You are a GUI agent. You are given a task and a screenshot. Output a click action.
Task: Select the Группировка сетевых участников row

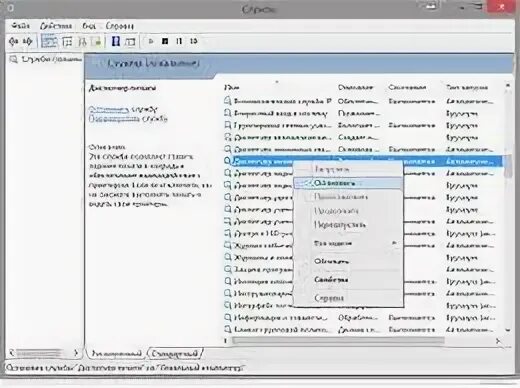pos(363,125)
